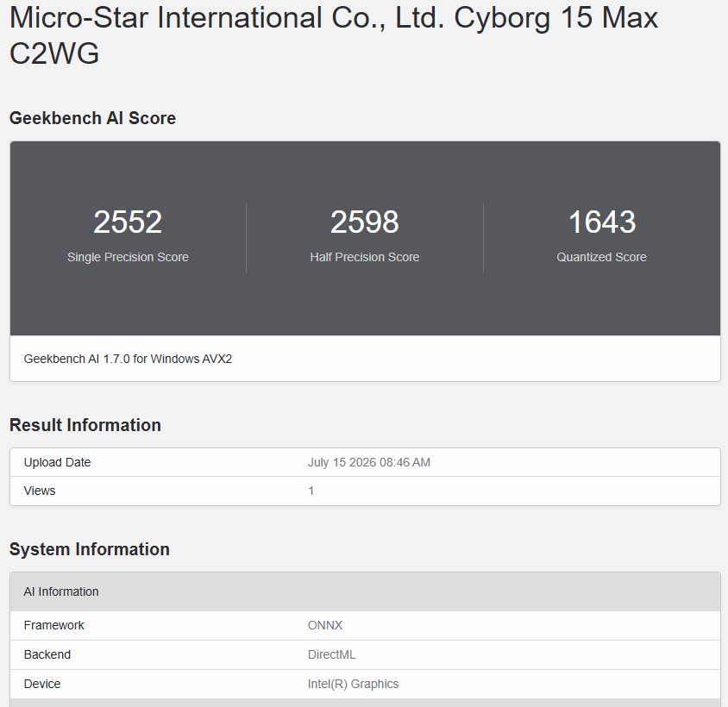Click the AI Information table header

coord(365,591)
